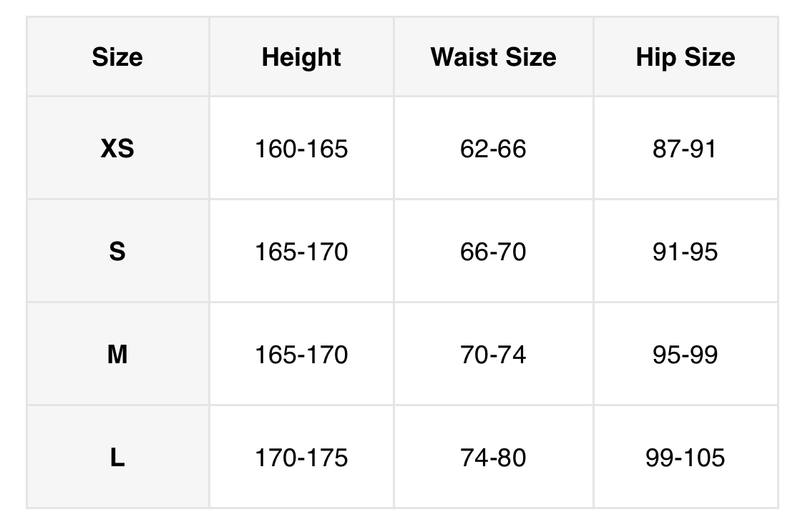Select the S size row label

coord(117,252)
